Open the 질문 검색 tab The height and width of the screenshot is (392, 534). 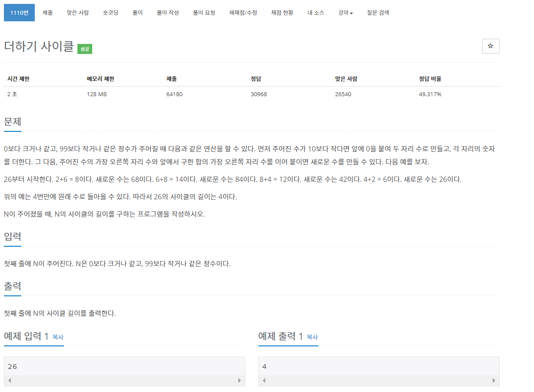pyautogui.click(x=378, y=13)
